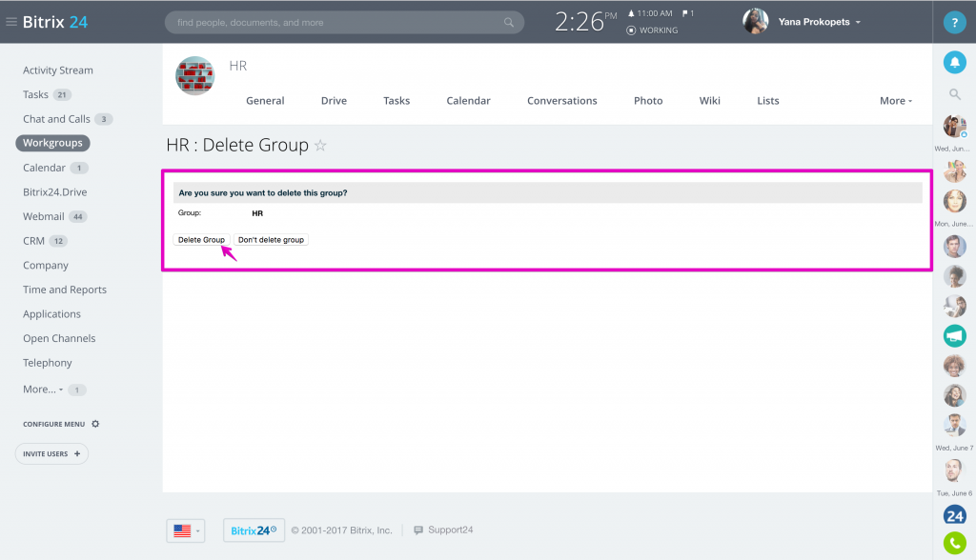Click CONFIGURE MENU link

pos(54,425)
